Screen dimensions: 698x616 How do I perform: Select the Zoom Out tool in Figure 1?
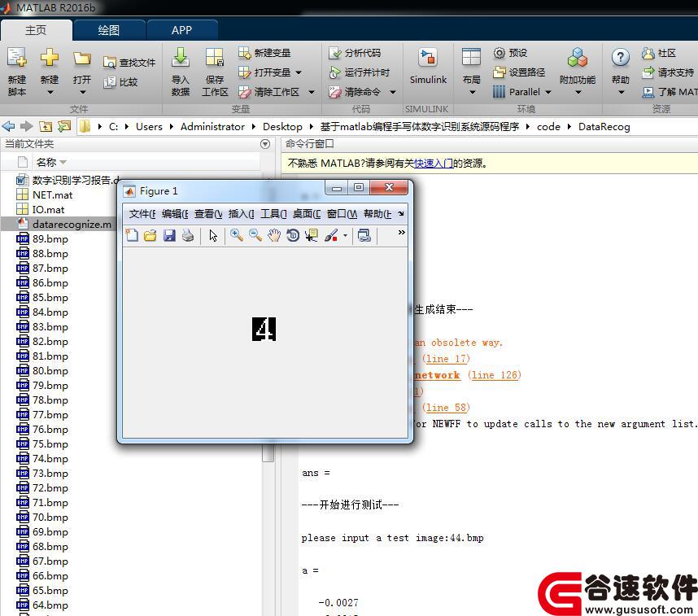255,235
